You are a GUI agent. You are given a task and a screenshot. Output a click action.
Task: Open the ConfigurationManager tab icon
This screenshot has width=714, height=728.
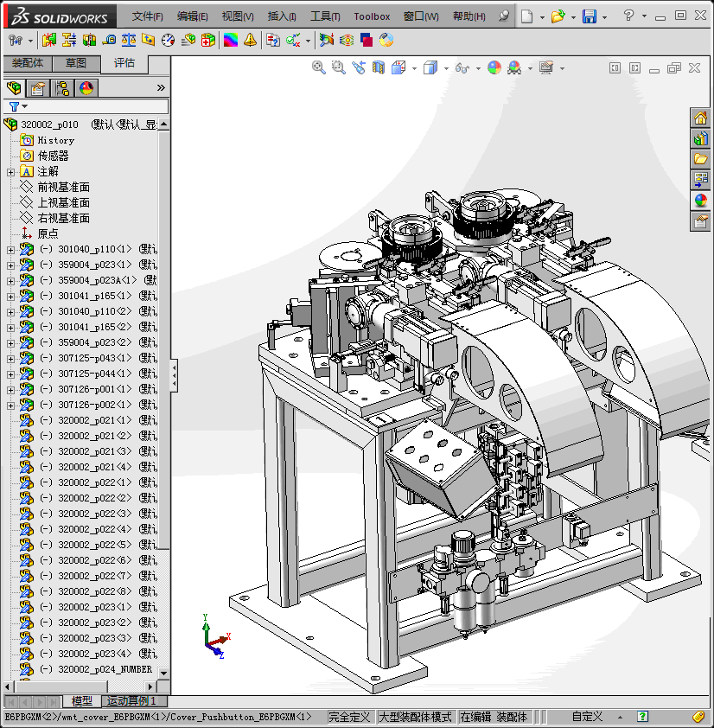click(62, 88)
